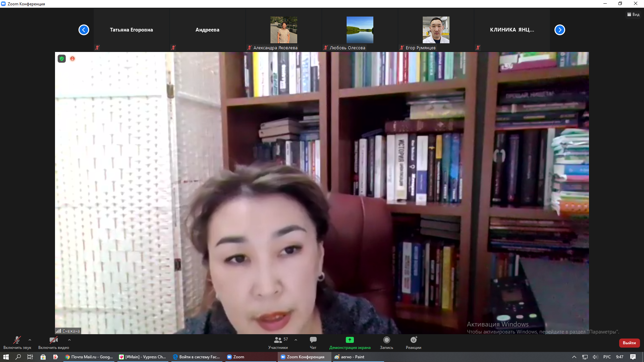Show hidden tray icons chevron
This screenshot has height=362, width=644.
pos(574,357)
